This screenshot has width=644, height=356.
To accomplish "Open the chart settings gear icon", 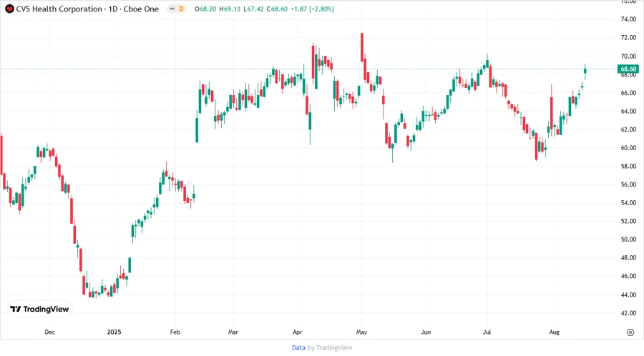I will click(630, 332).
